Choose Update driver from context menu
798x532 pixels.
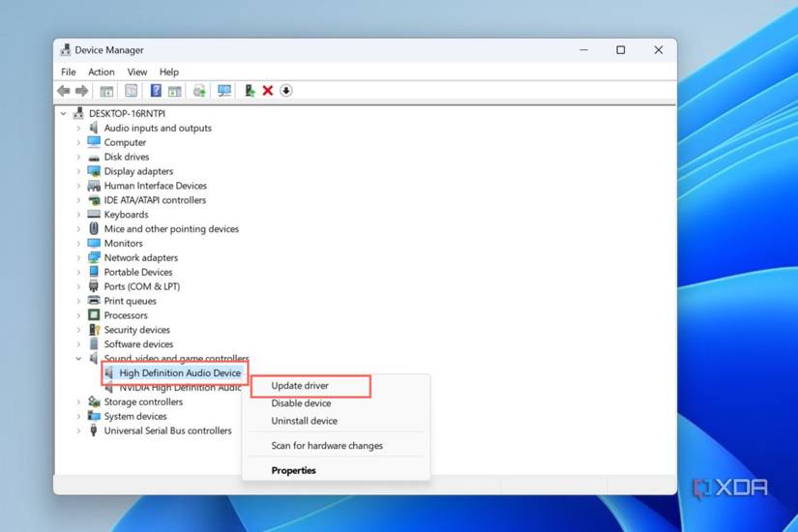click(300, 385)
